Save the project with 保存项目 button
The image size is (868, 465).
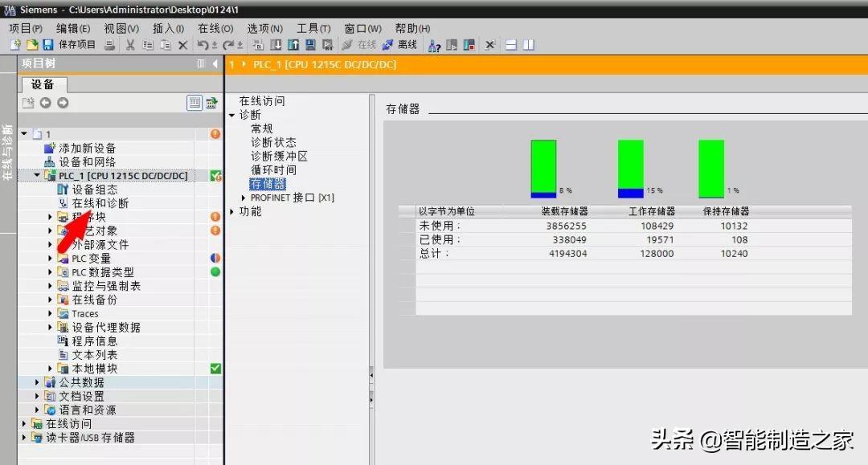69,45
